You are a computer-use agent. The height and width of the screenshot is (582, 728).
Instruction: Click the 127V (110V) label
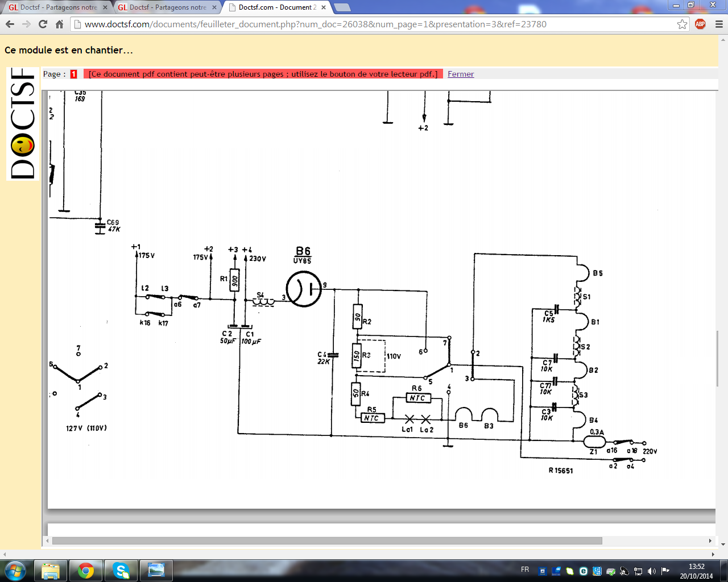point(86,428)
